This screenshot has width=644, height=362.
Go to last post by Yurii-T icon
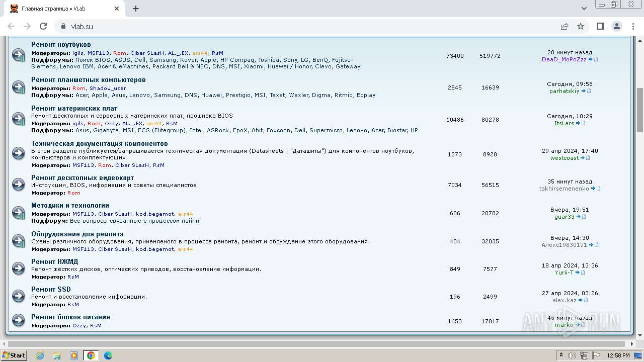pos(580,273)
